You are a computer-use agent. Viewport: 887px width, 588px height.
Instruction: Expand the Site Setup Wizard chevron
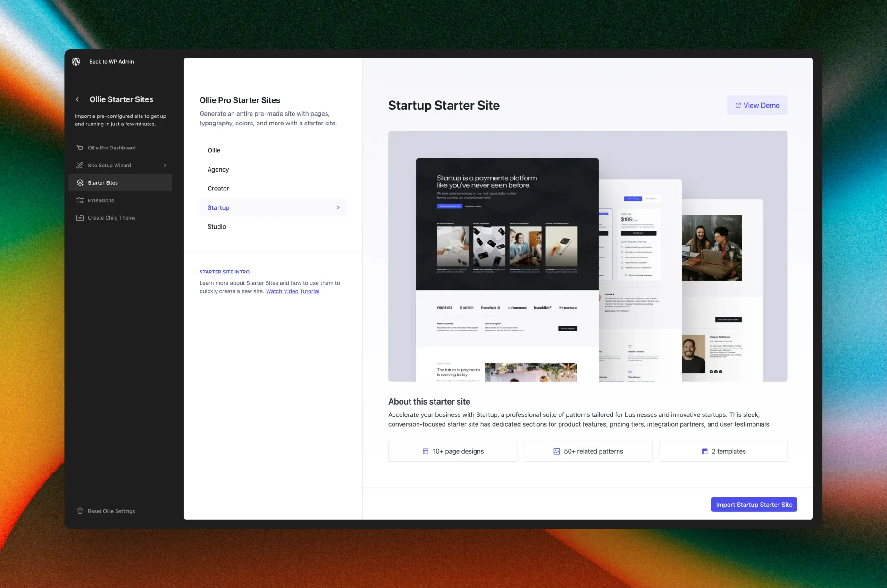165,165
